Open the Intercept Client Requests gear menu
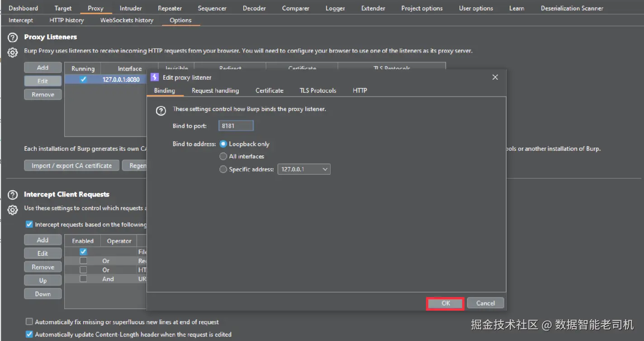644x341 pixels. (x=13, y=210)
